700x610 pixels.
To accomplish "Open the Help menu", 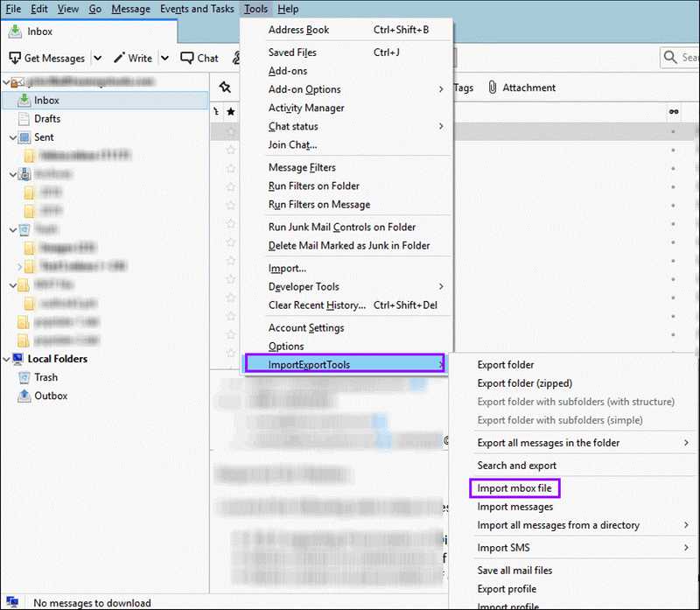I will tap(288, 9).
